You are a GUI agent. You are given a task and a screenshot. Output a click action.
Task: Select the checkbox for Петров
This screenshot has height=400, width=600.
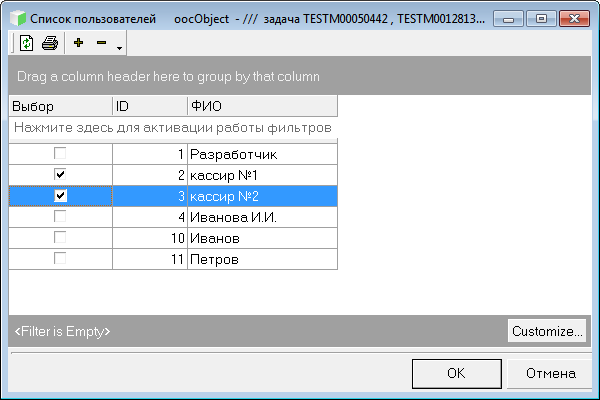60,259
